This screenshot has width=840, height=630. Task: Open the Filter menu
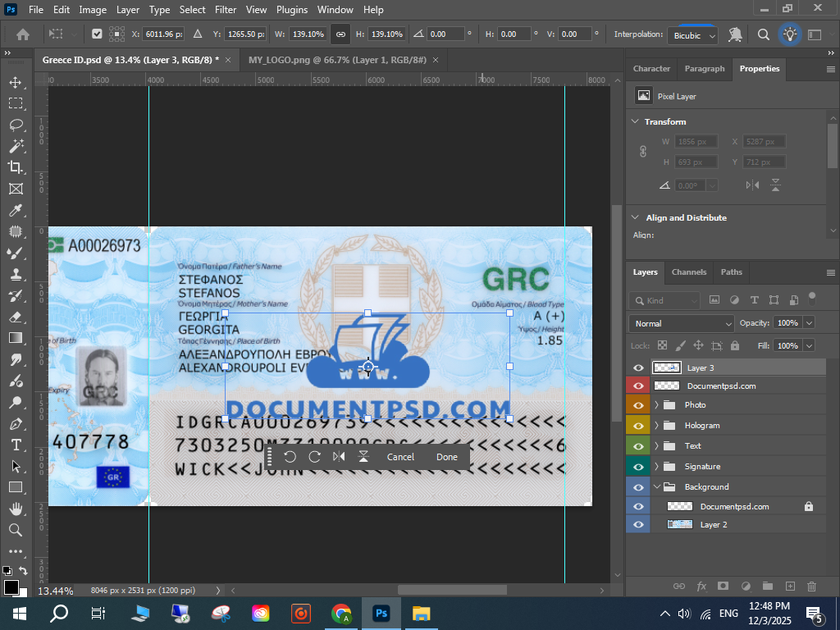[x=226, y=10]
